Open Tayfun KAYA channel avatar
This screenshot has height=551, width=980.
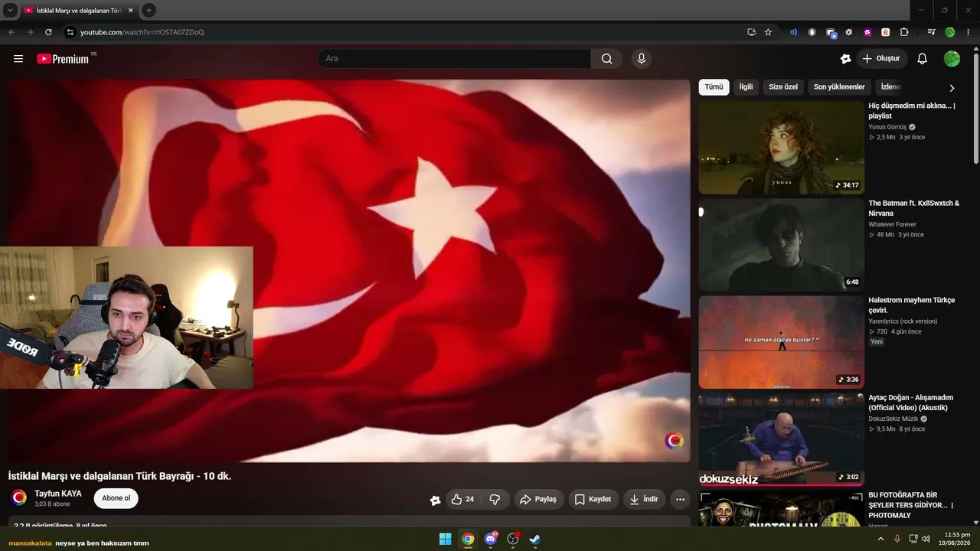[19, 498]
